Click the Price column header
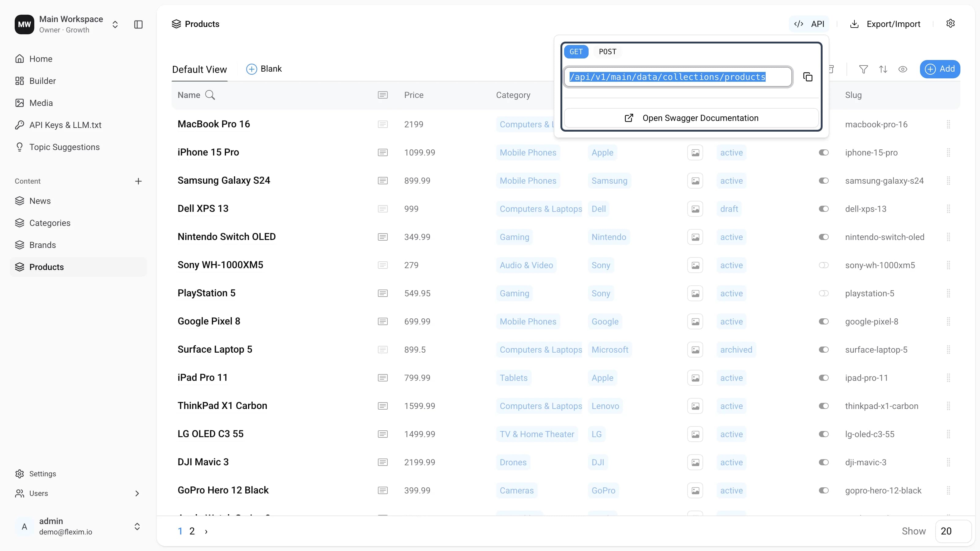 (414, 95)
